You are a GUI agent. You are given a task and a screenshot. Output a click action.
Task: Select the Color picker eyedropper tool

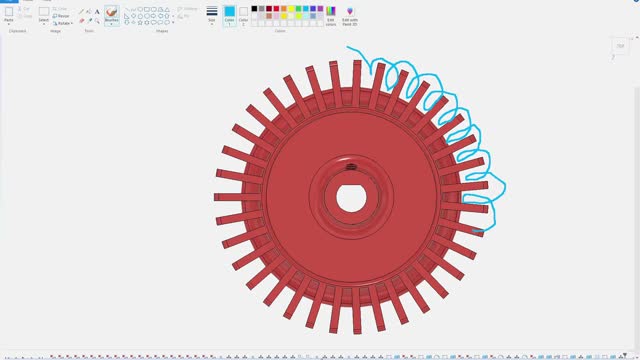pyautogui.click(x=90, y=20)
